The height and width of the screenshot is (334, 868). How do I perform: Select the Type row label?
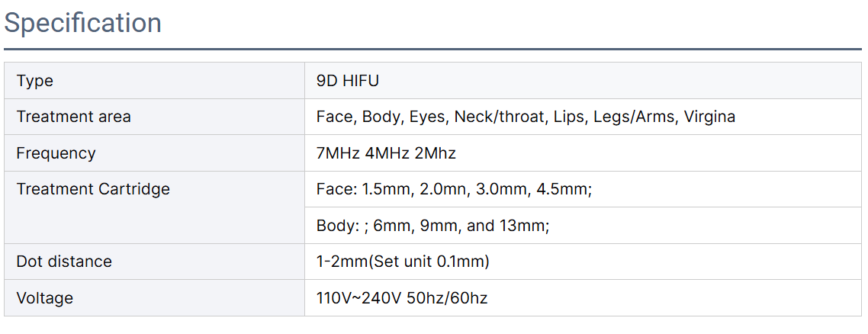coord(35,81)
